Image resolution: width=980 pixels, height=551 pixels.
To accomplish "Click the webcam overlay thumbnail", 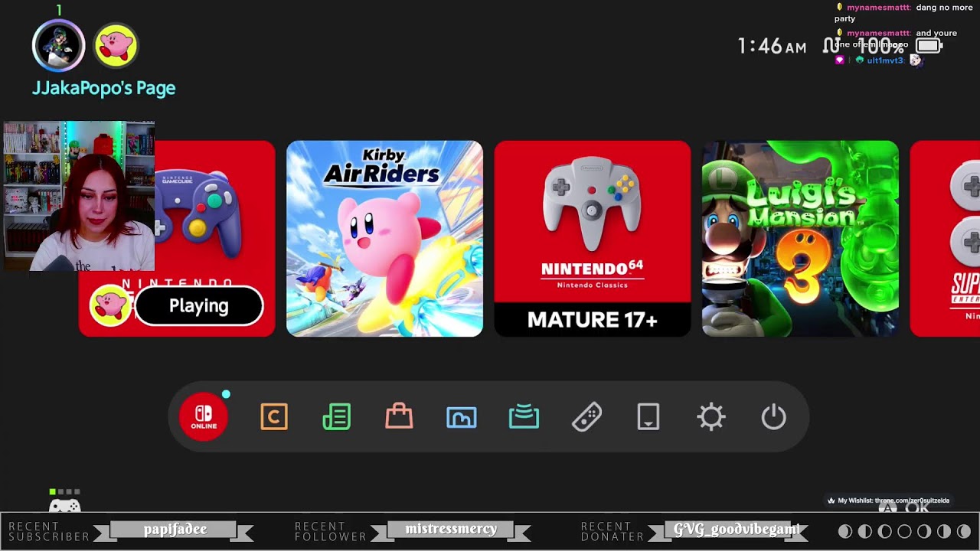I will point(78,195).
